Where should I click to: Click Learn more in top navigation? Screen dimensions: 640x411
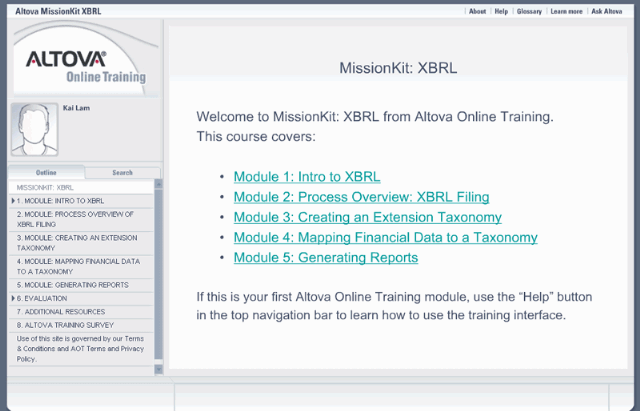click(x=566, y=11)
